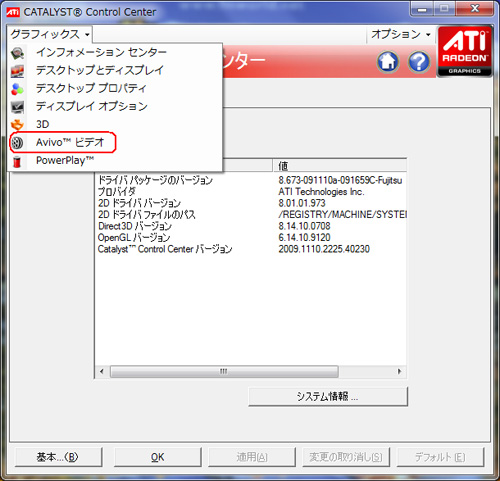
Task: Click the red PowerPlay battery icon
Action: point(17,161)
